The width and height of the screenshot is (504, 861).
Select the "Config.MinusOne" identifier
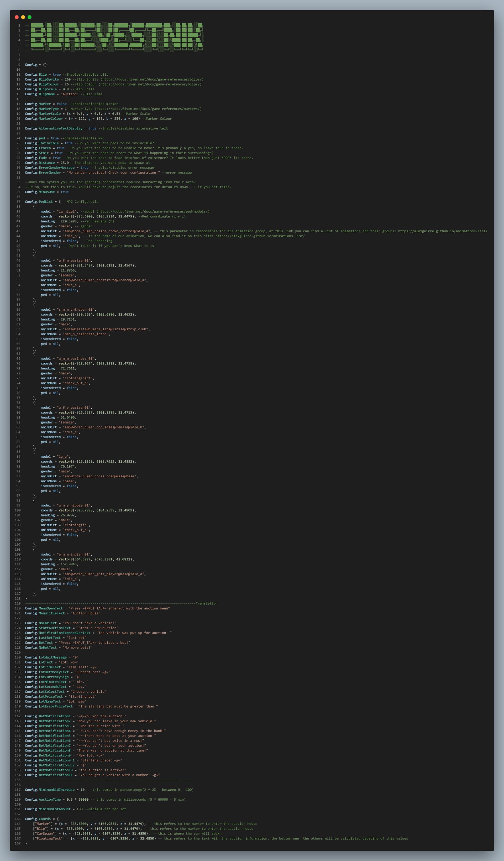pos(40,192)
